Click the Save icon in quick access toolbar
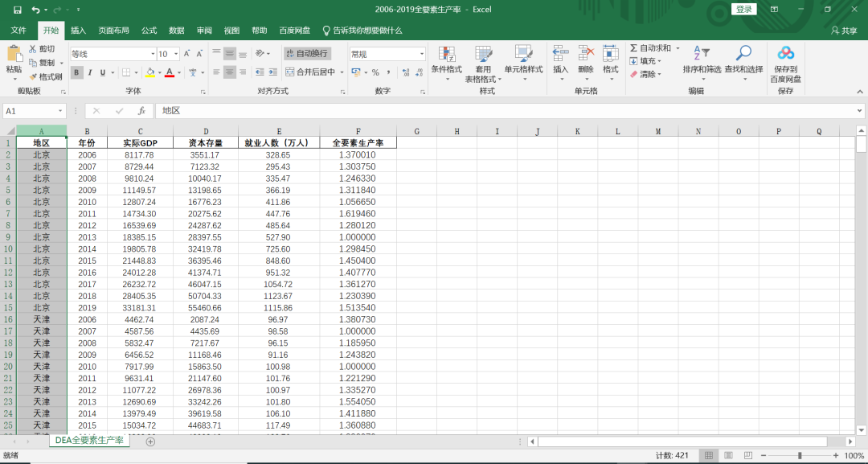Image resolution: width=868 pixels, height=464 pixels. point(17,10)
